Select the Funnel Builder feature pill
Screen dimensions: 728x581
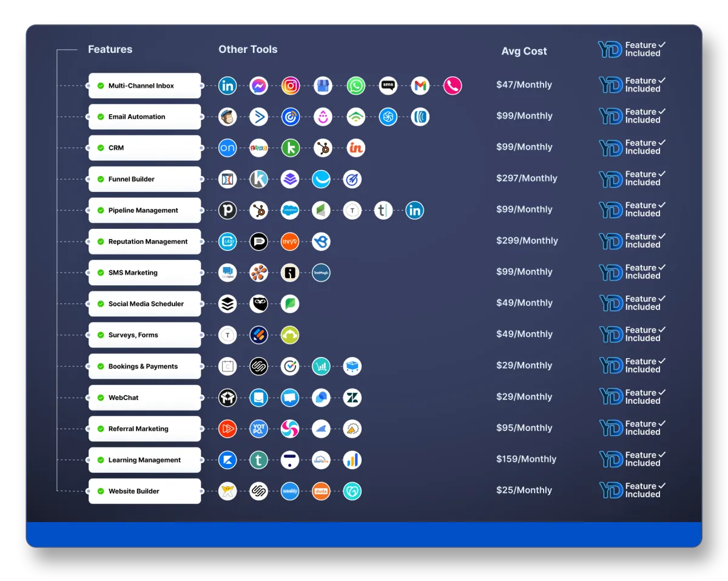(x=144, y=179)
